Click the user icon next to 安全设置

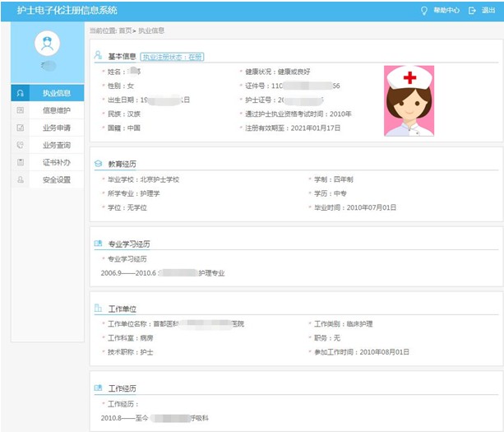(x=20, y=179)
